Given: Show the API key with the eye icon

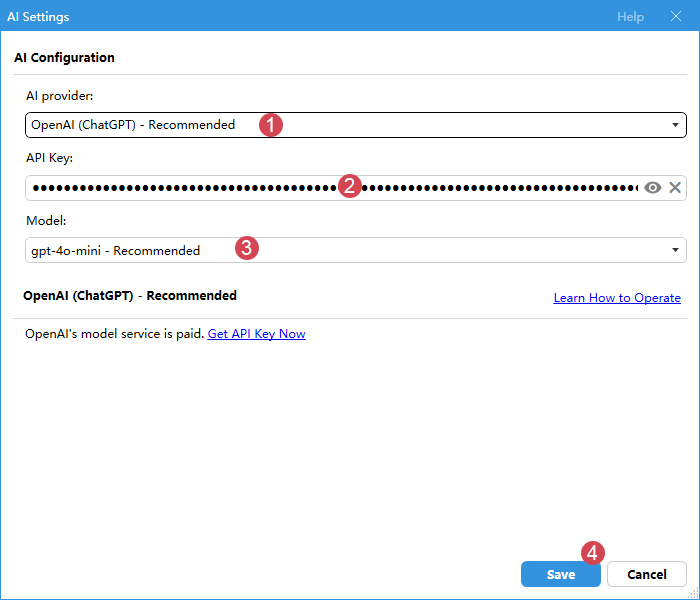Looking at the screenshot, I should click(x=652, y=188).
